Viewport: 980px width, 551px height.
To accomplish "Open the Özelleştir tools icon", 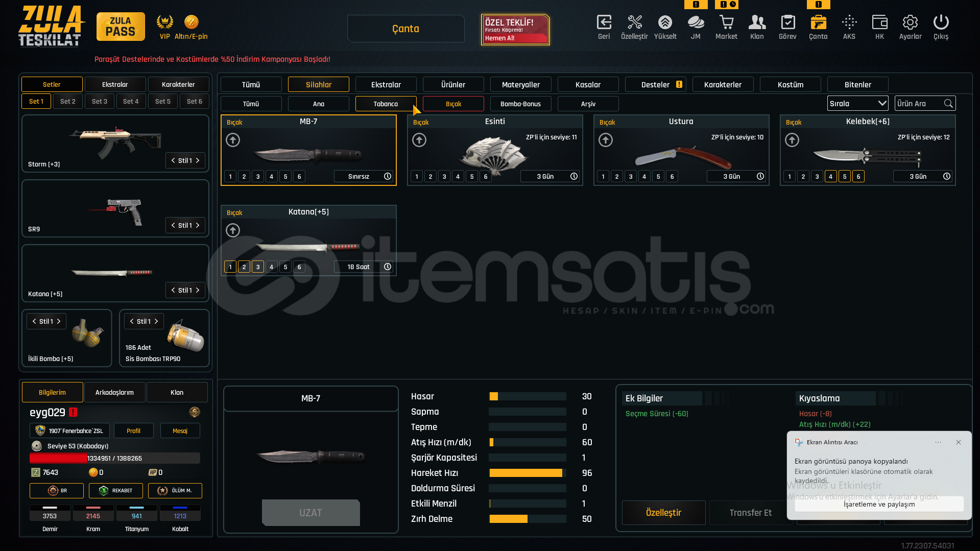I will [x=634, y=22].
